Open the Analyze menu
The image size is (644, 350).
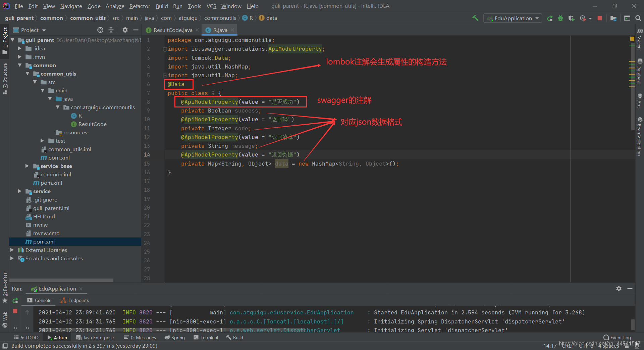pos(115,6)
